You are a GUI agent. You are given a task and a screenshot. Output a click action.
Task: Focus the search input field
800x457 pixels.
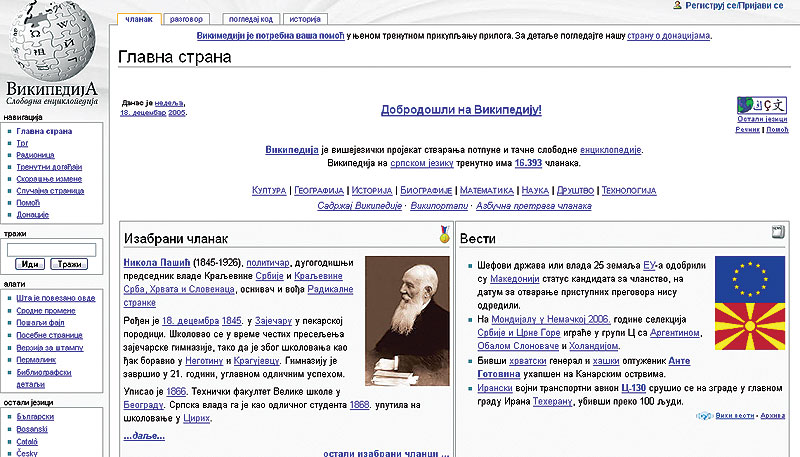pos(51,249)
